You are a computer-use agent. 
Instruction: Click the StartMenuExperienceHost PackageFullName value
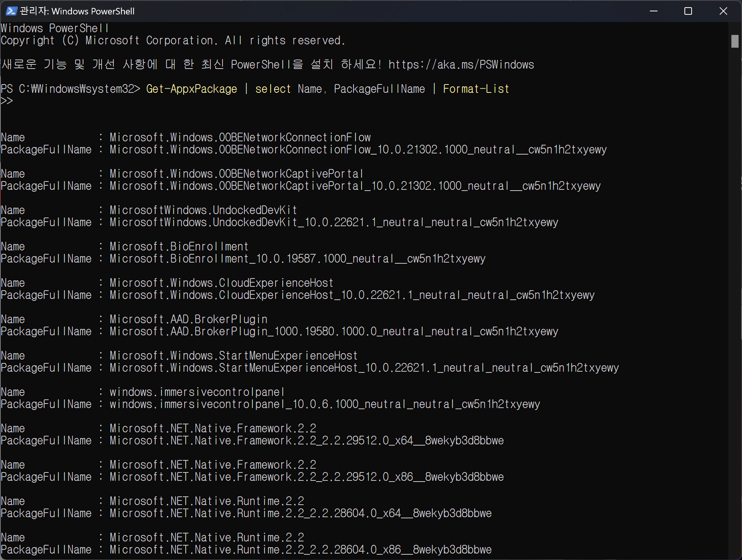pyautogui.click(x=364, y=368)
